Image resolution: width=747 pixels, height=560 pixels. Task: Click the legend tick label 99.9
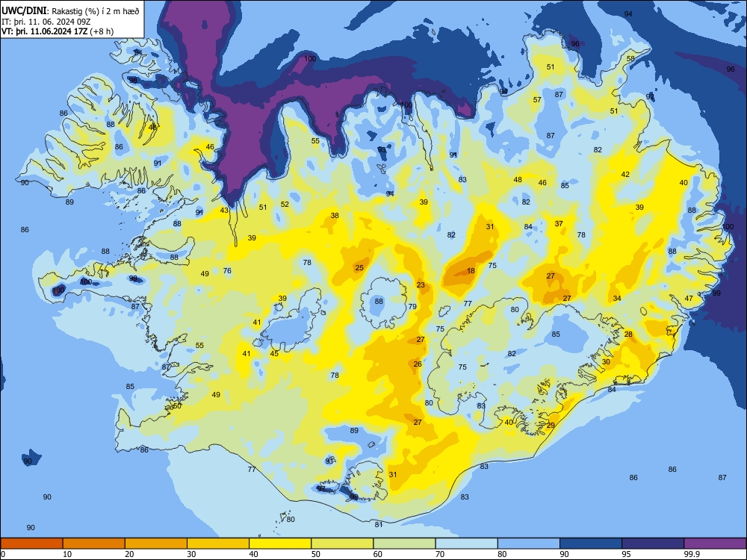pos(692,554)
